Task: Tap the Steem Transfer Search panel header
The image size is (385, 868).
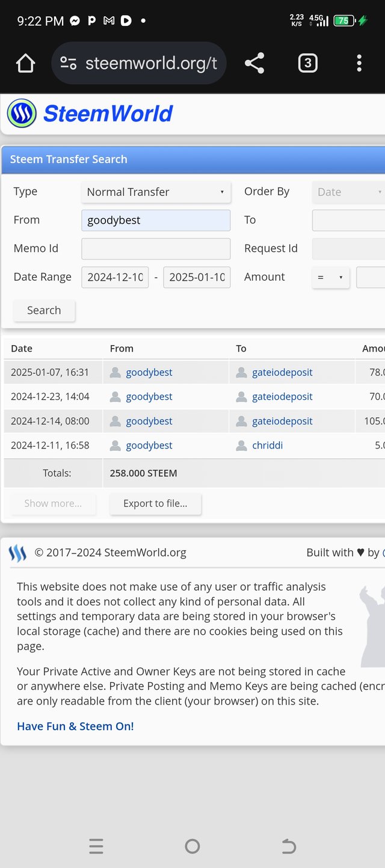Action: click(194, 159)
